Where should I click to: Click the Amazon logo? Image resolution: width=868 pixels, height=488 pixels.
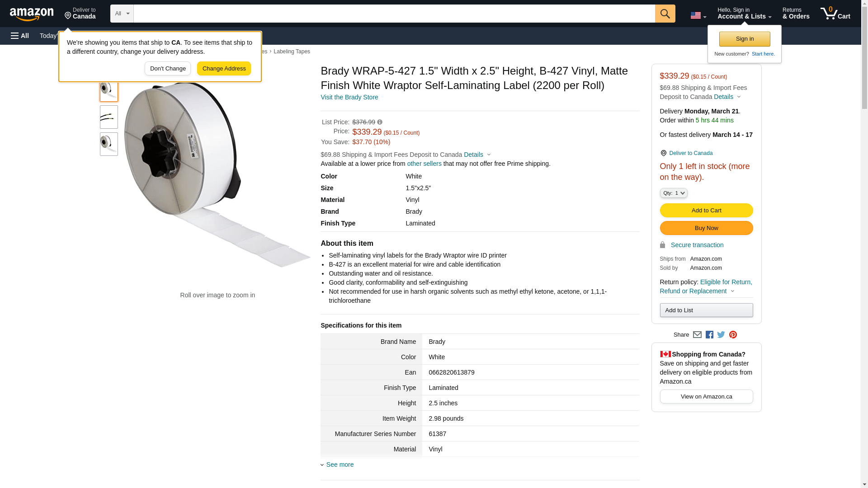pos(32,14)
